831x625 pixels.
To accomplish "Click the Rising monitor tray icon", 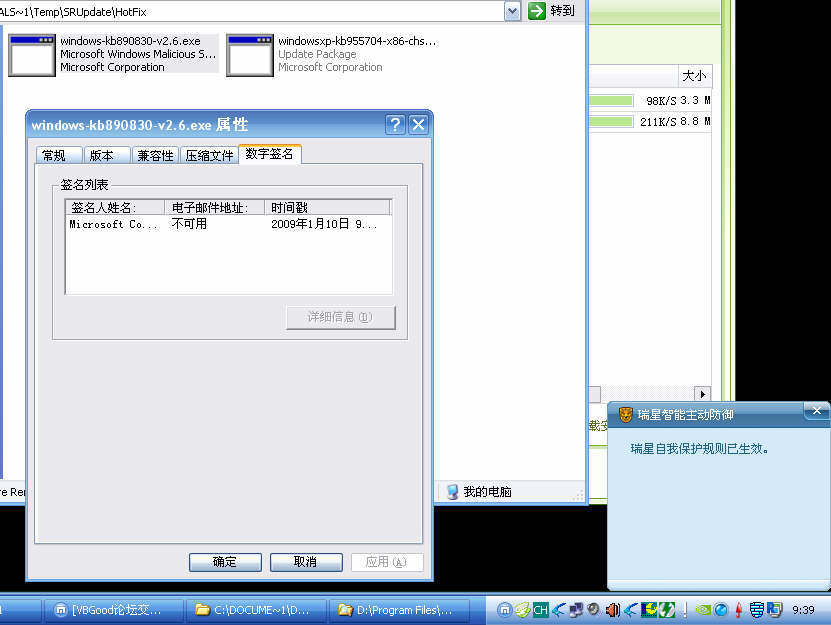I will tap(774, 610).
